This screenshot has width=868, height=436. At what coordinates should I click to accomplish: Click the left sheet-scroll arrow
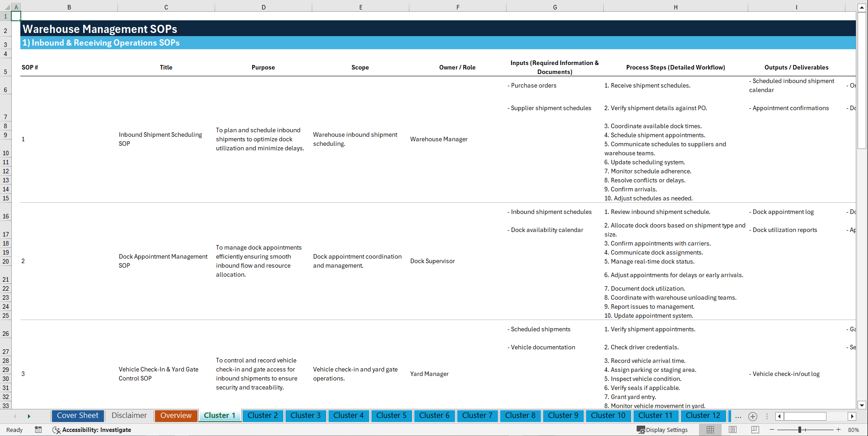coord(15,416)
